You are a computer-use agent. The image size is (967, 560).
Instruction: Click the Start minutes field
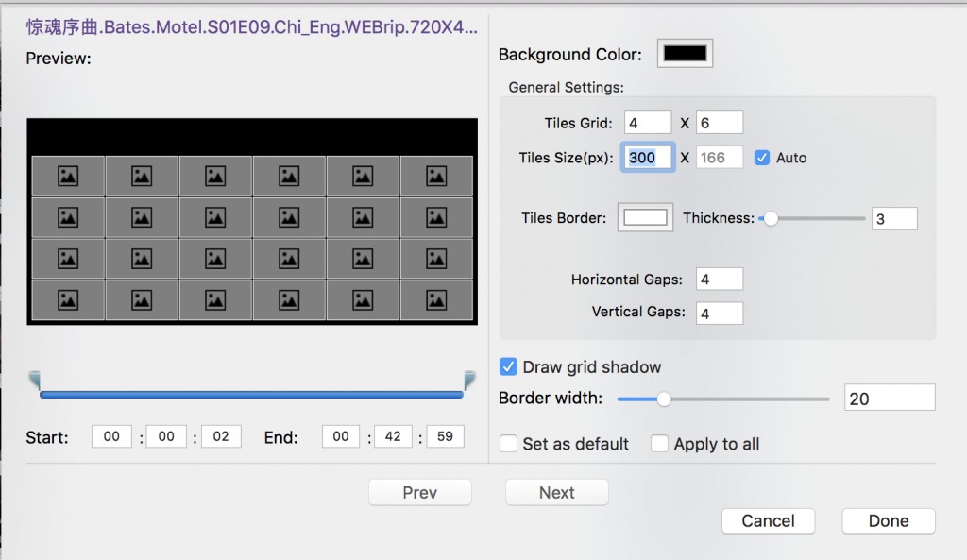pyautogui.click(x=166, y=436)
